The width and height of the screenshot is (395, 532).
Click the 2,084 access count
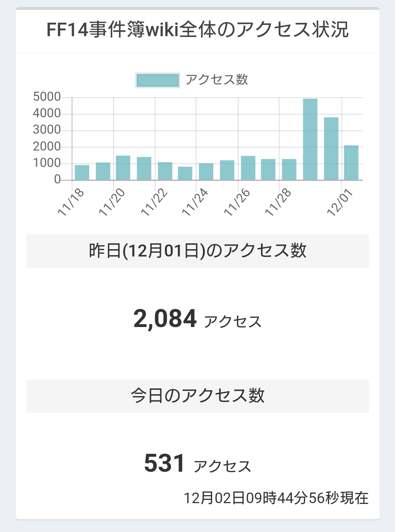(165, 318)
